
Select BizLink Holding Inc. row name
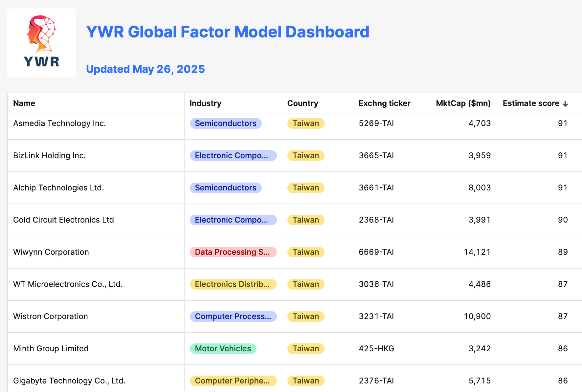click(49, 156)
